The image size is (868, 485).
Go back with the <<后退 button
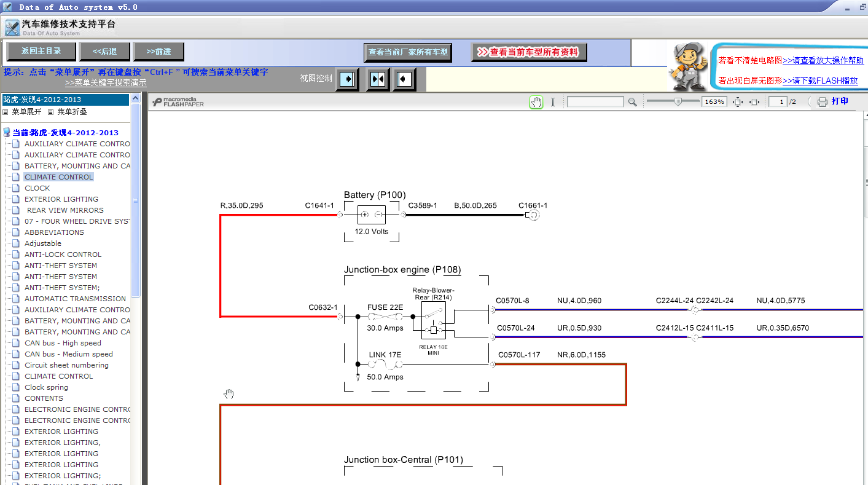pos(105,52)
